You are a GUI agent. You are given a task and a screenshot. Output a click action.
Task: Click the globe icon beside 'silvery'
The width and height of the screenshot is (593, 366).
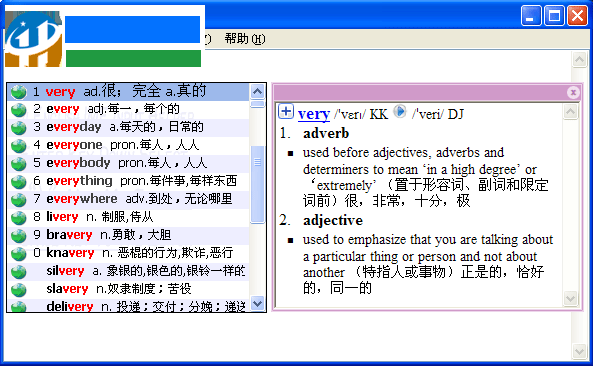[18, 272]
